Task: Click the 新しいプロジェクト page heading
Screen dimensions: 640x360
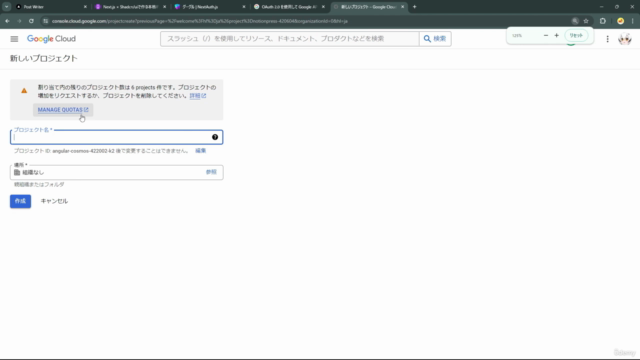Action: tap(44, 58)
